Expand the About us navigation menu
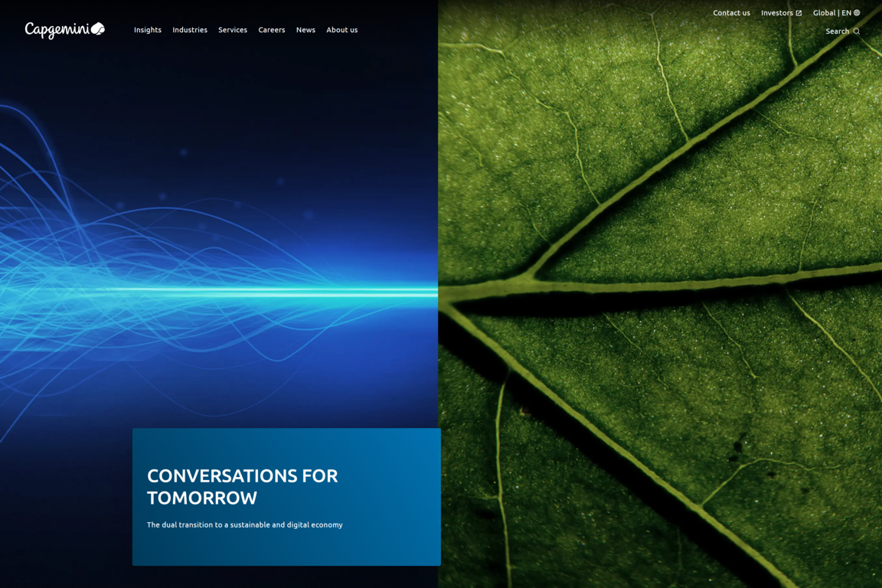Image resolution: width=882 pixels, height=588 pixels. coord(341,30)
